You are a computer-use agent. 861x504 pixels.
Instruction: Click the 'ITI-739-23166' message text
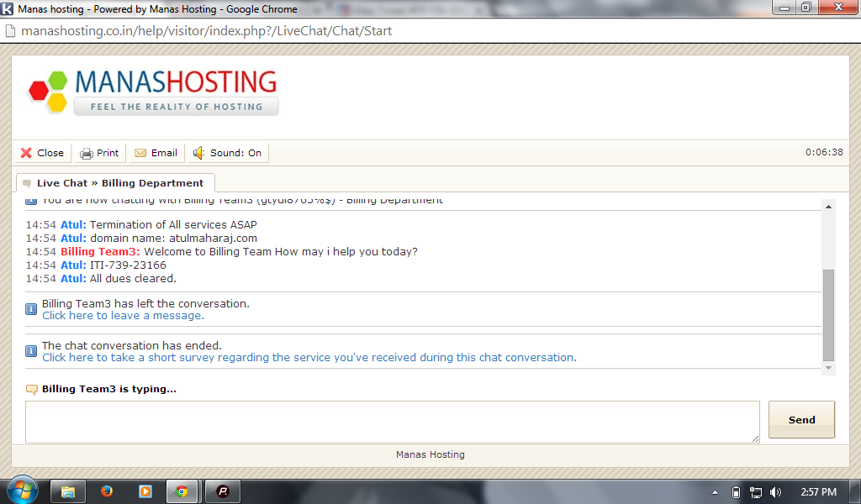128,265
